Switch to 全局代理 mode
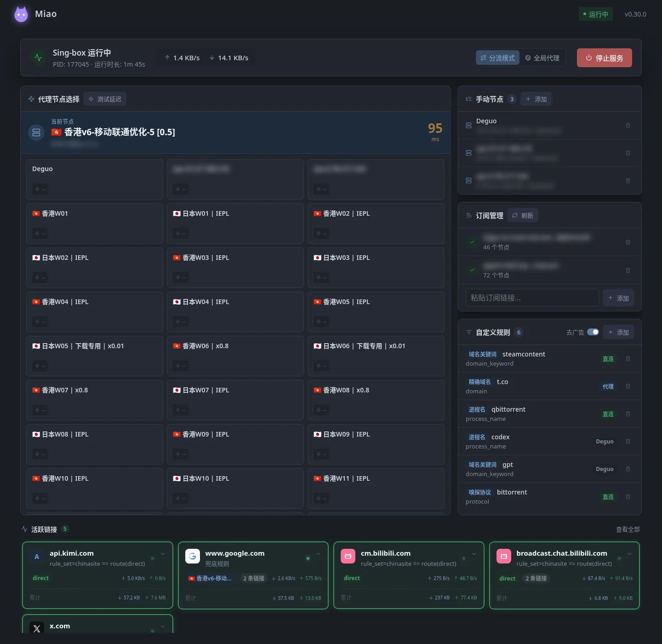Screen dimensions: 662x644 (x=542, y=58)
